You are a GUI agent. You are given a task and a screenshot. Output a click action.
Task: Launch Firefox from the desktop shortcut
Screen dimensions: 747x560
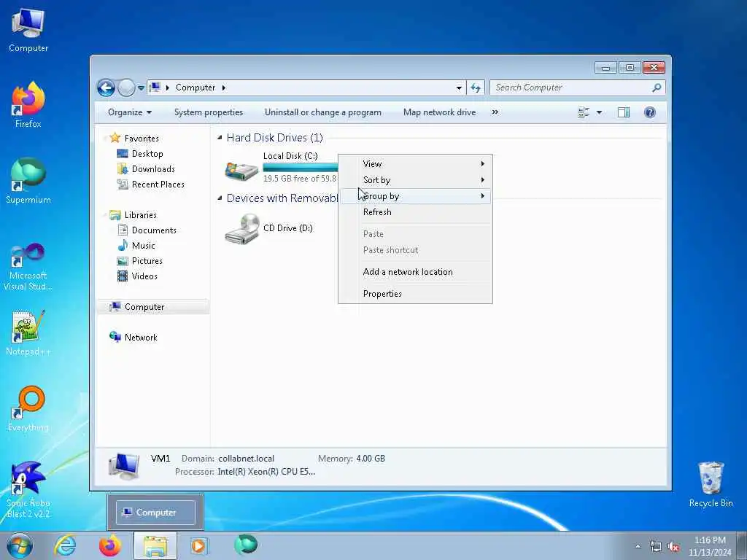coord(28,105)
